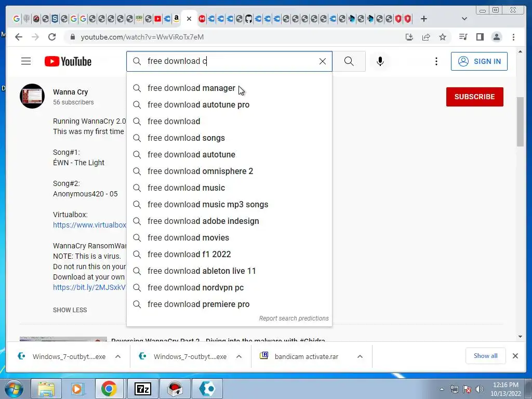Select suggestion 'free download manager'

(x=229, y=88)
